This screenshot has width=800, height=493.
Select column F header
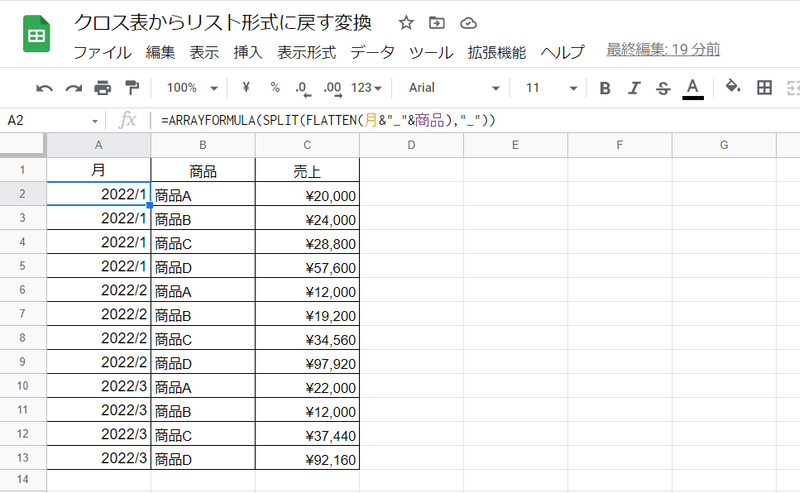pyautogui.click(x=619, y=145)
